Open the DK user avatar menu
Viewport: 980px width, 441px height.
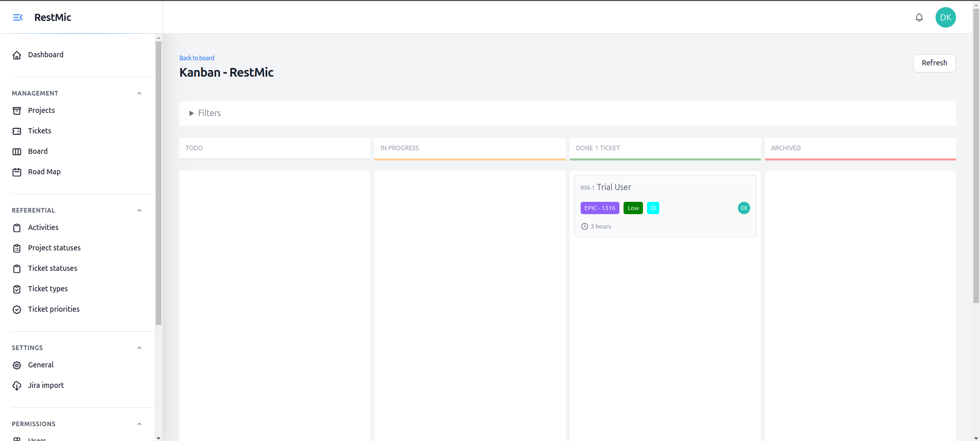coord(946,17)
